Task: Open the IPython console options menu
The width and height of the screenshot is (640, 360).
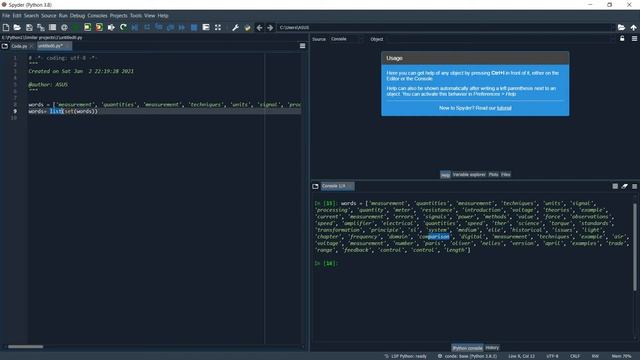Action: tap(635, 186)
